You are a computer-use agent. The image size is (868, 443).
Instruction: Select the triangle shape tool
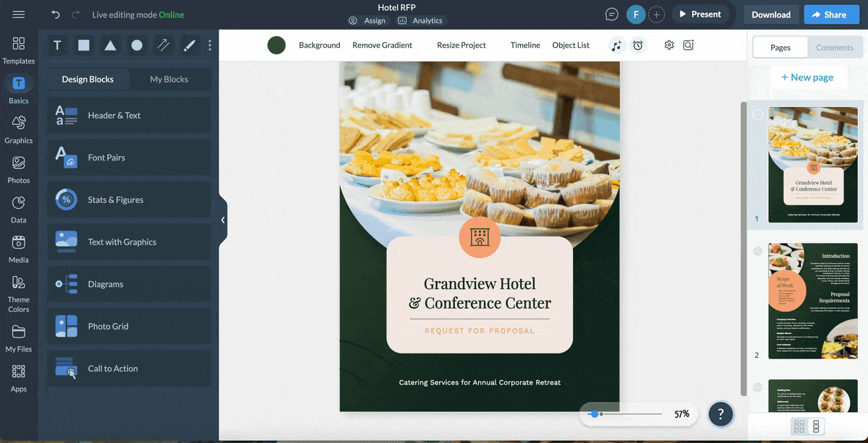click(110, 46)
